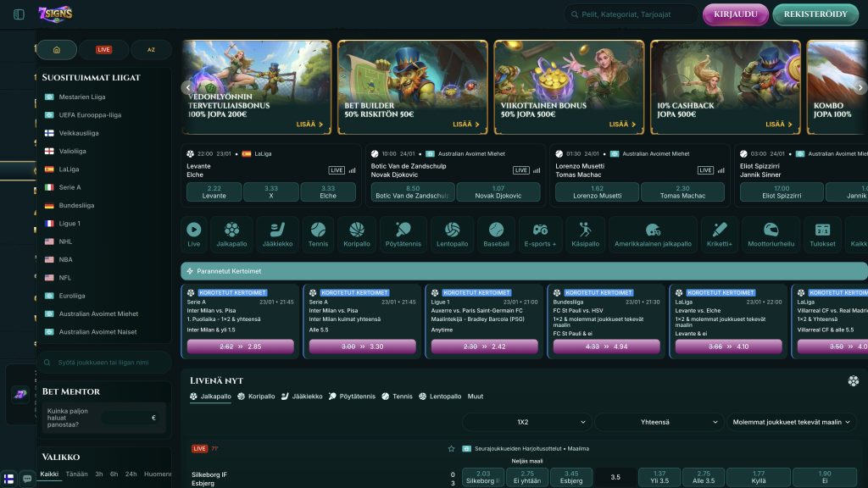The image size is (868, 488).
Task: Select the Käsipallo sport icon
Action: point(585,234)
